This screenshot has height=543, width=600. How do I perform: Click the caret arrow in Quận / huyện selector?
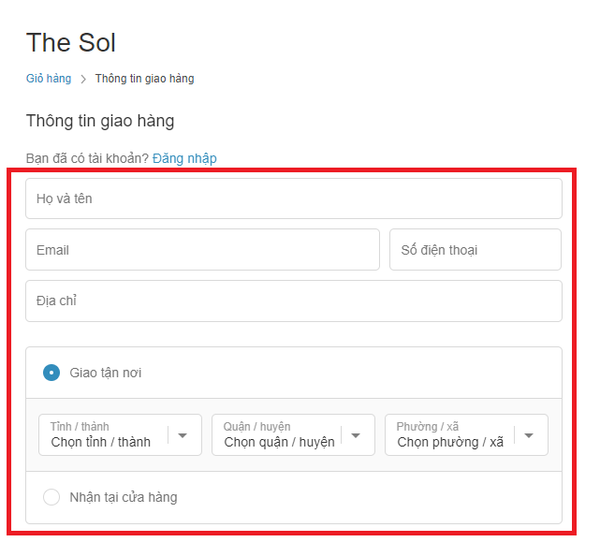[x=355, y=435]
